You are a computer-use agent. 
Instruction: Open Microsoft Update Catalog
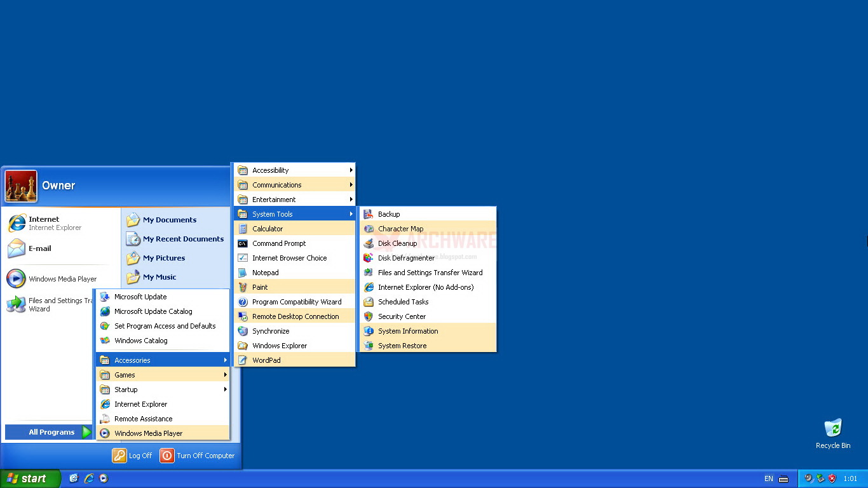(x=163, y=311)
